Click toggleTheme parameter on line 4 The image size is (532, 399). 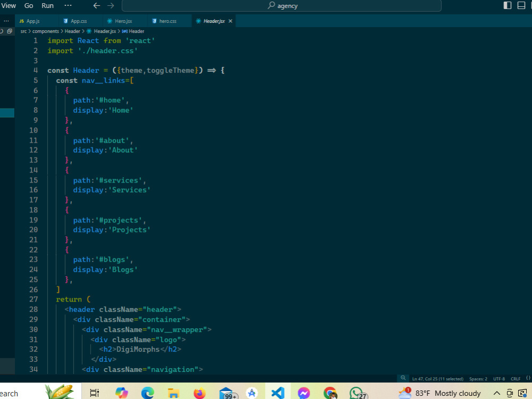click(x=170, y=71)
